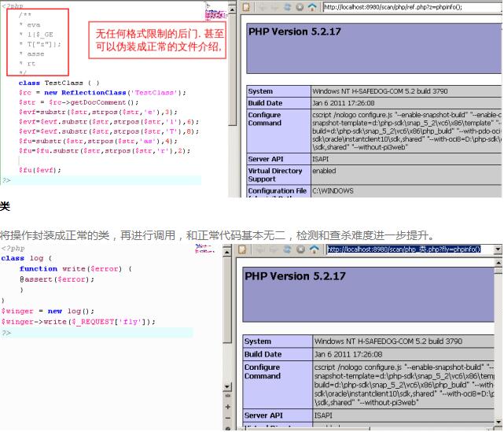Click the line with $_REQUEST['fly']

point(78,322)
